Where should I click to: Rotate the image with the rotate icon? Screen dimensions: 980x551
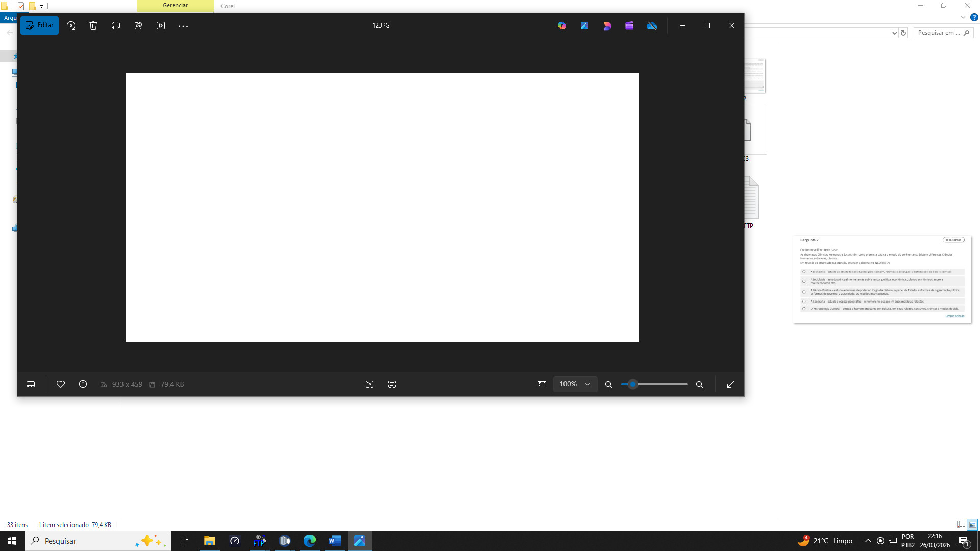point(71,26)
